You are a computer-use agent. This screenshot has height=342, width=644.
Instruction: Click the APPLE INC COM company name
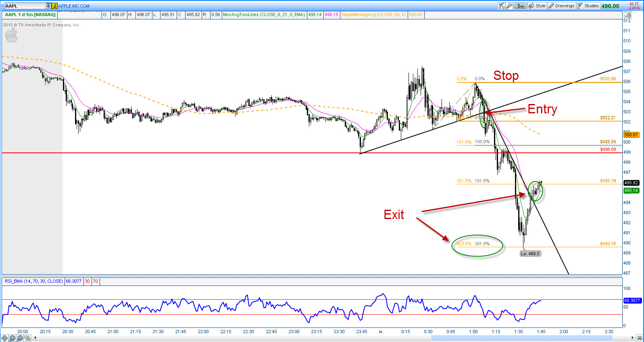point(74,6)
